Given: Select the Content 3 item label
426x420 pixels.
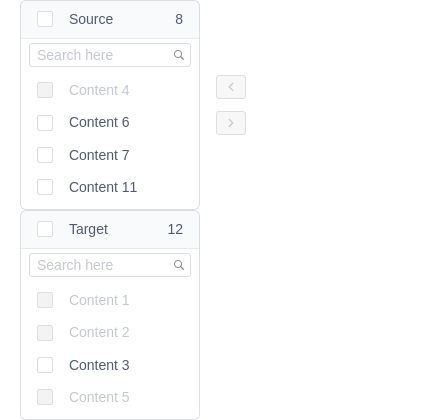Looking at the screenshot, I should 99,365.
